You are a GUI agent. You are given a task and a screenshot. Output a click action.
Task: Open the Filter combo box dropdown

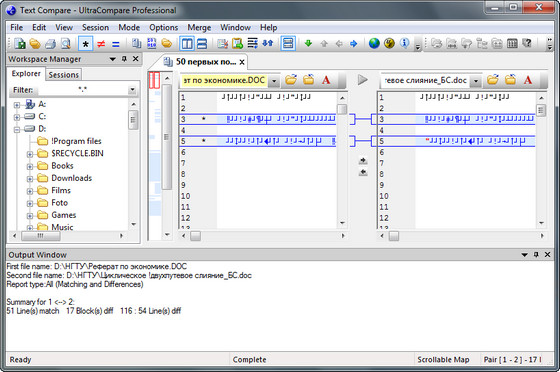(132, 90)
